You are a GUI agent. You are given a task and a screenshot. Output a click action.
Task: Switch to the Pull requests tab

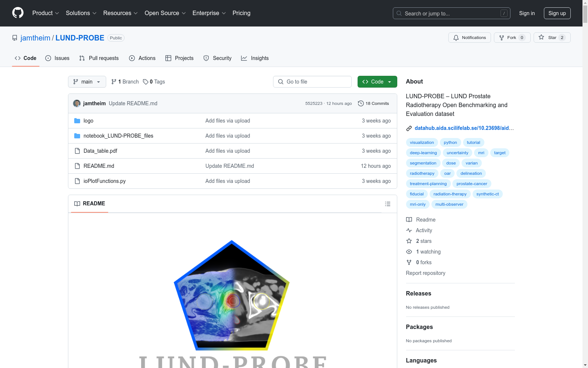(98, 58)
